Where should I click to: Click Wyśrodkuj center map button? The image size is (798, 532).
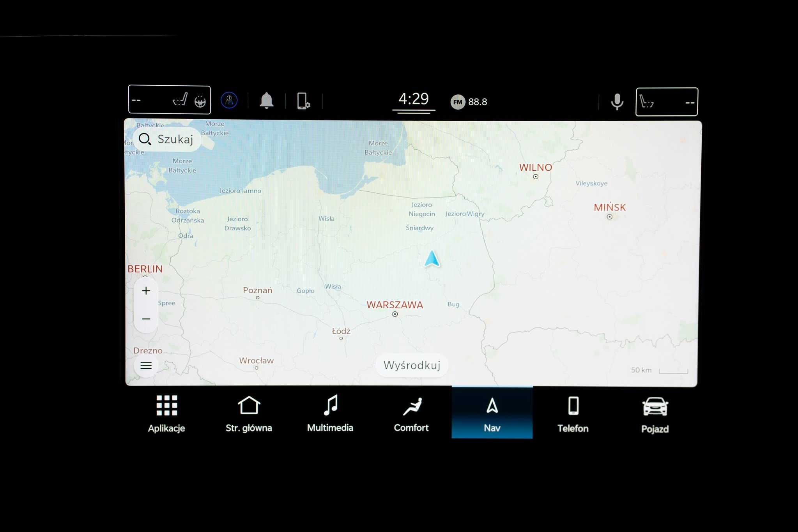click(411, 365)
